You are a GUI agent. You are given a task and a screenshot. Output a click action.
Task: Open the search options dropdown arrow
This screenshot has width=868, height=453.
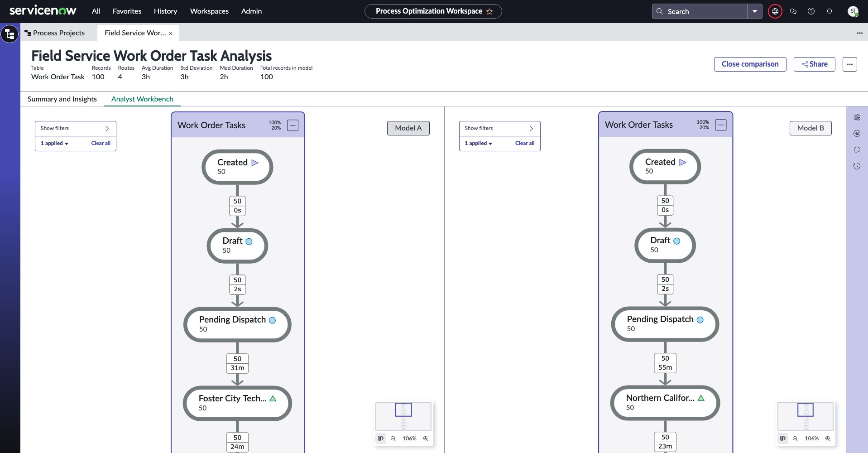755,11
